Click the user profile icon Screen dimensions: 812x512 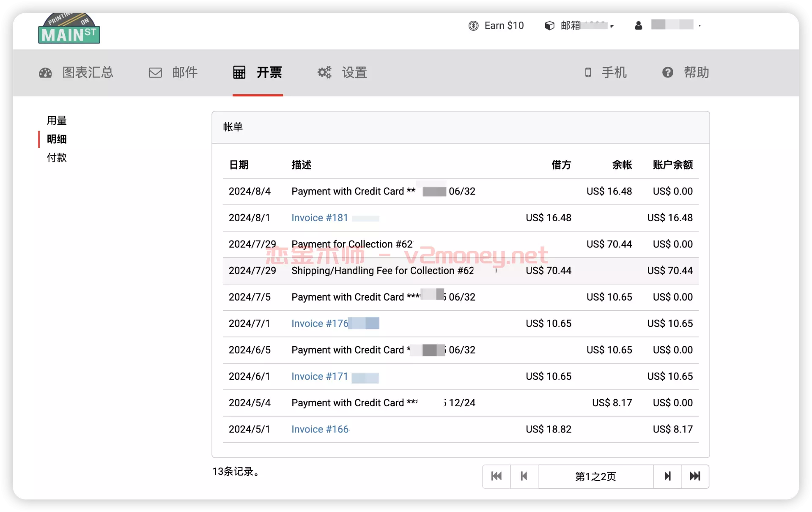(x=639, y=26)
